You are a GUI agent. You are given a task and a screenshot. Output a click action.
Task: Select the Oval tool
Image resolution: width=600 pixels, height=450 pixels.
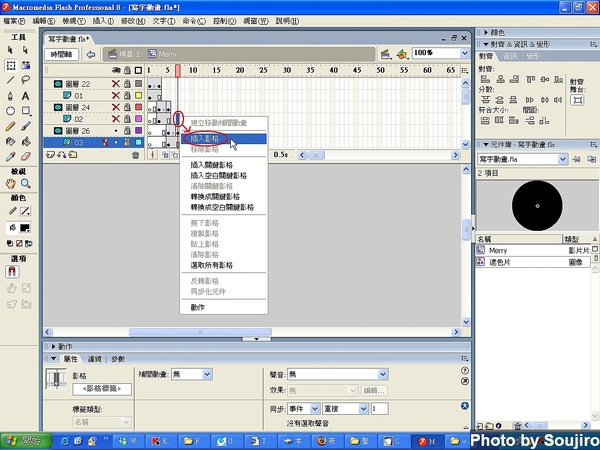coord(10,111)
